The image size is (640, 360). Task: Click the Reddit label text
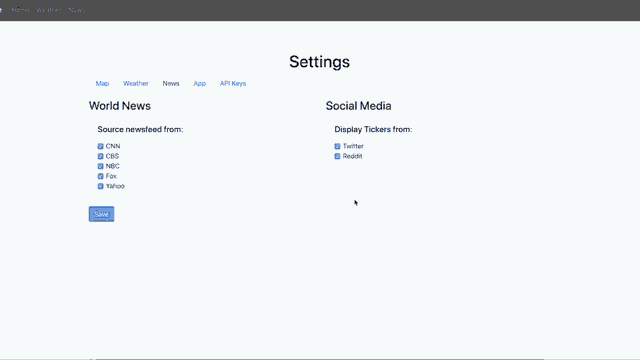pyautogui.click(x=353, y=156)
